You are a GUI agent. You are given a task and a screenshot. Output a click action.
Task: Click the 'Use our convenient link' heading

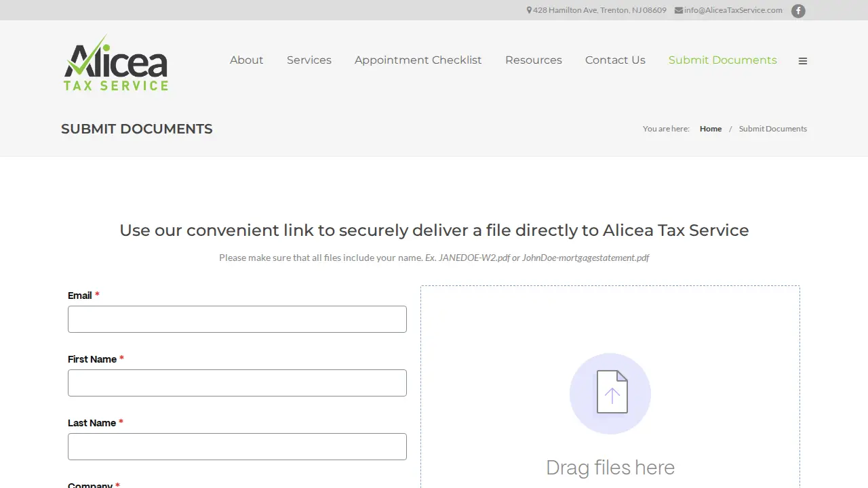(x=434, y=230)
